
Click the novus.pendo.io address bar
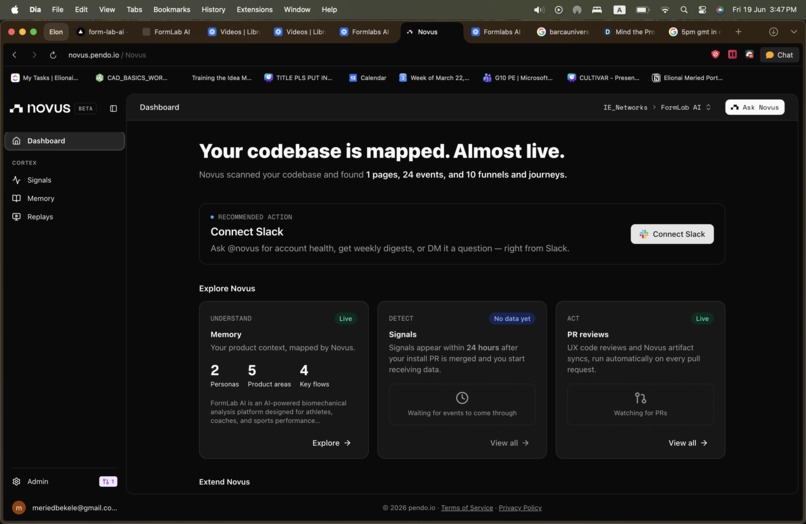[107, 55]
